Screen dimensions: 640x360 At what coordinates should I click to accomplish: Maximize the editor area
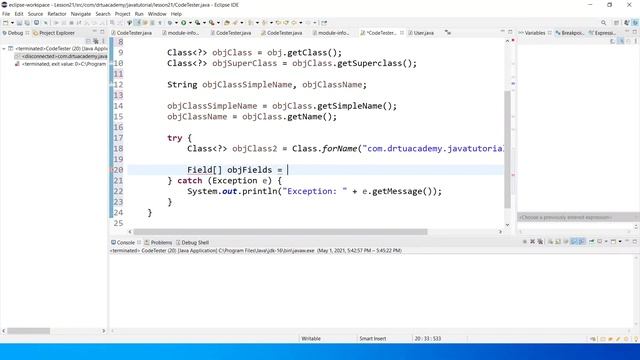(x=510, y=31)
